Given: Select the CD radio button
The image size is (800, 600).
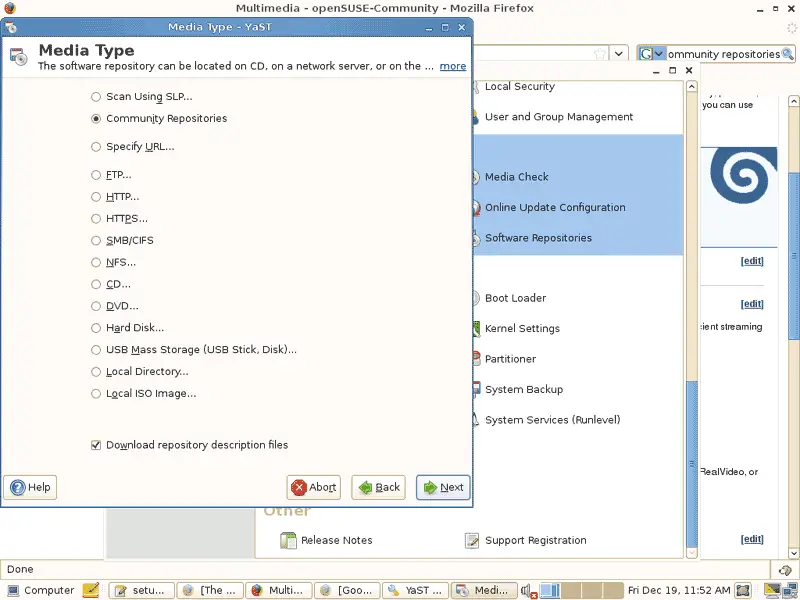Looking at the screenshot, I should (x=96, y=284).
